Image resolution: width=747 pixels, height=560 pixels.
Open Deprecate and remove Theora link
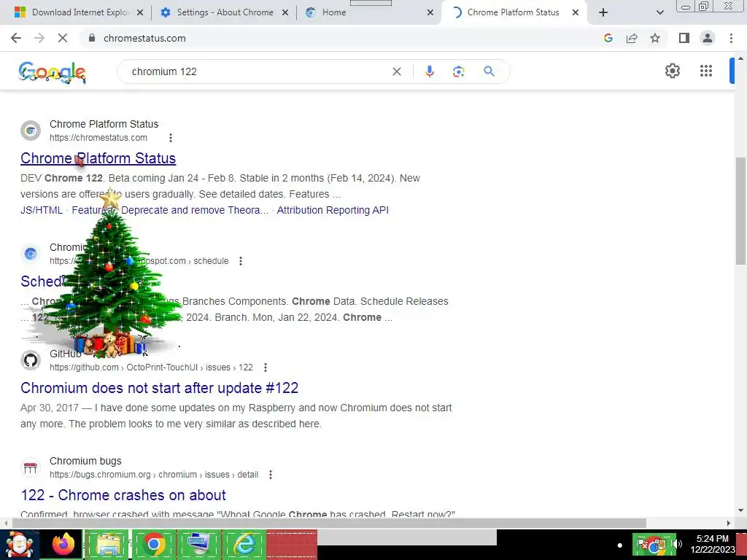point(195,210)
